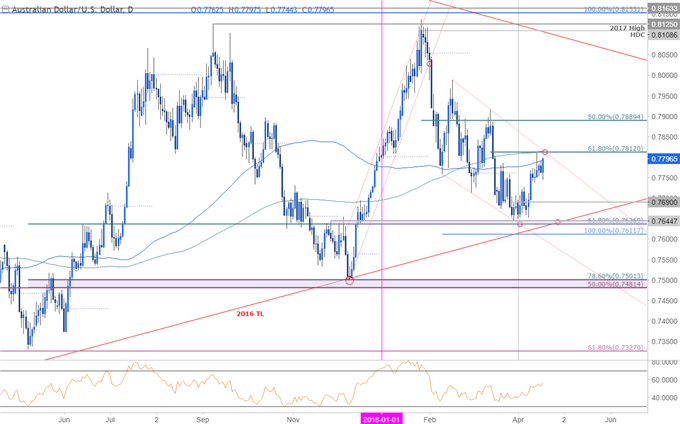Click the Nov date axis label

click(293, 419)
